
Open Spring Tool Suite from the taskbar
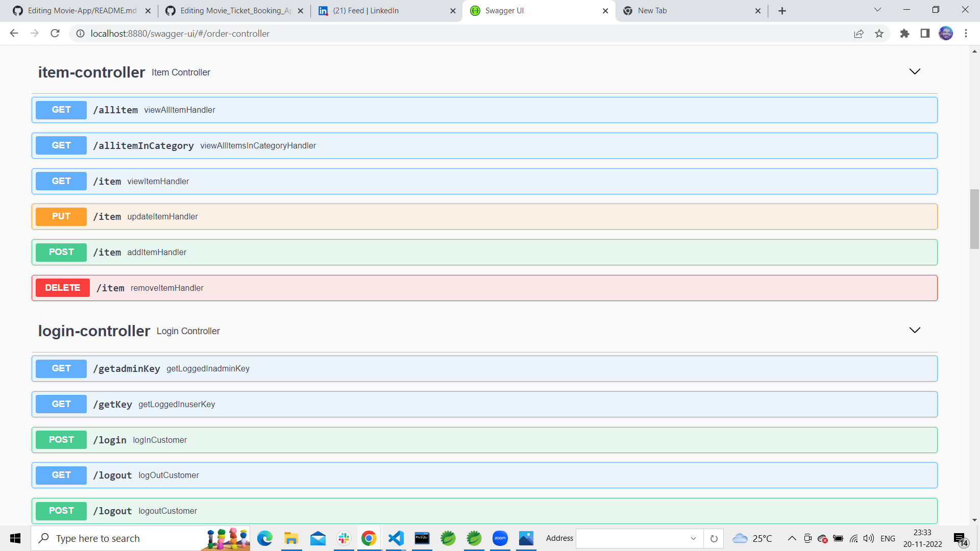(x=448, y=538)
